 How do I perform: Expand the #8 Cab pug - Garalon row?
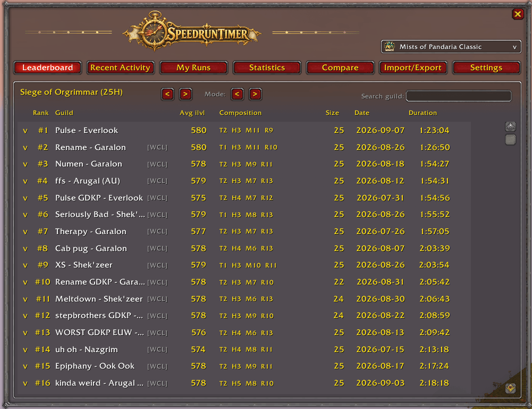(x=25, y=249)
